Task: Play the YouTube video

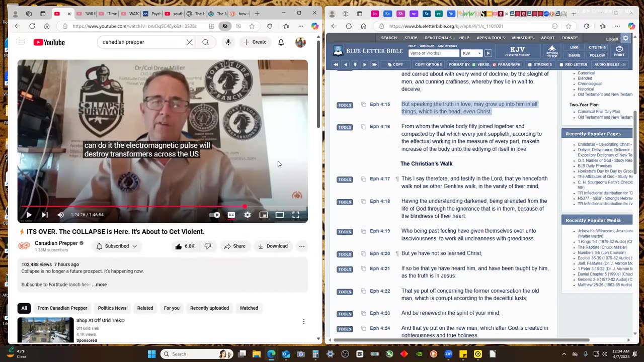Action: coord(29,215)
